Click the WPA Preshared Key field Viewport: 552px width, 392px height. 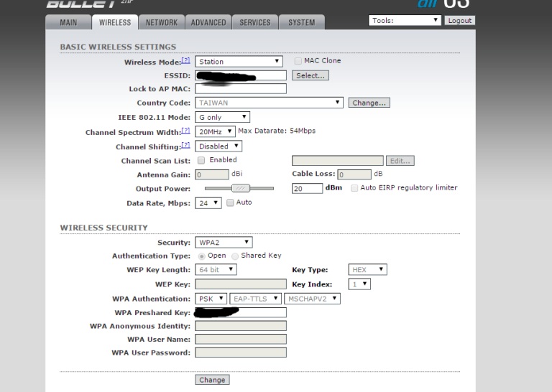click(x=241, y=312)
